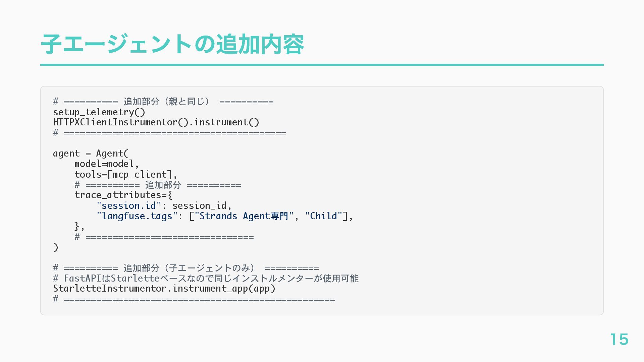Click the "Strands Agent専門" tag string
This screenshot has width=644, height=362.
tap(244, 216)
